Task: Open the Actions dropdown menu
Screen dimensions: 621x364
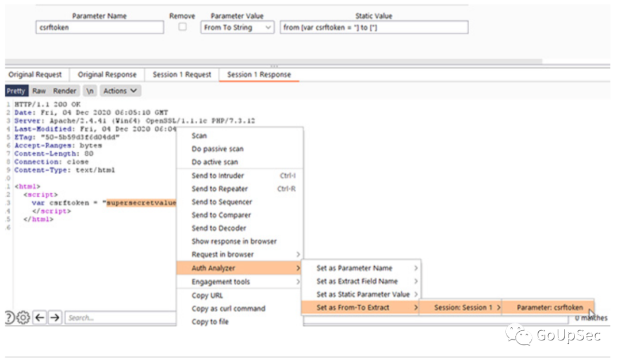Action: point(120,91)
